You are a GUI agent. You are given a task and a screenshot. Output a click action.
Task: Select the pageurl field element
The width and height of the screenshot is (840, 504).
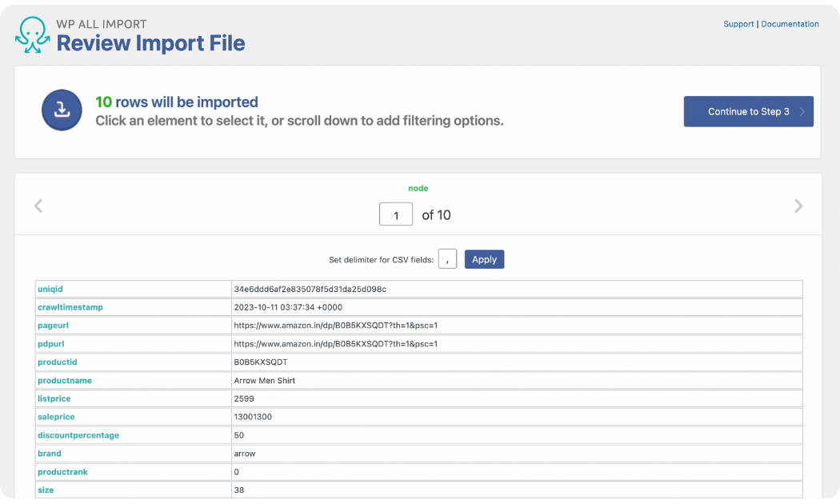pyautogui.click(x=53, y=326)
